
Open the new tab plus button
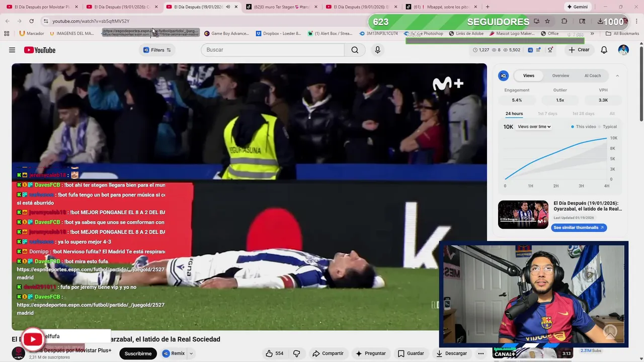(x=488, y=7)
